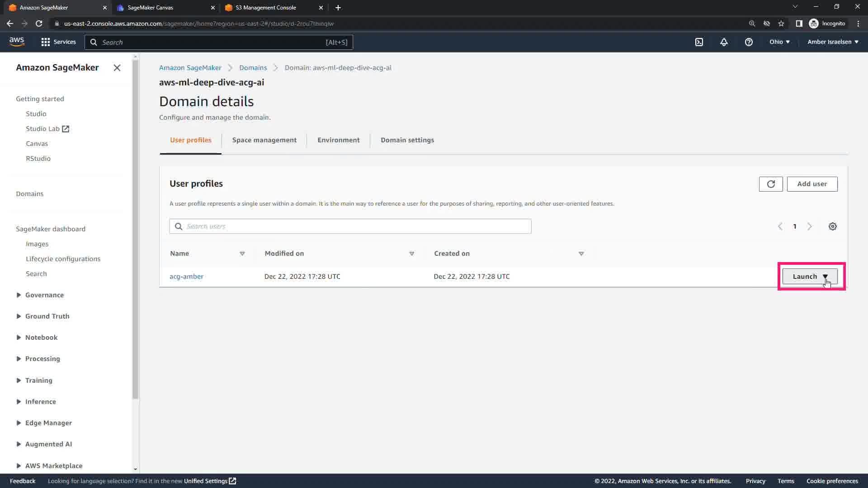
Task: Click the Search users input field
Action: click(350, 226)
